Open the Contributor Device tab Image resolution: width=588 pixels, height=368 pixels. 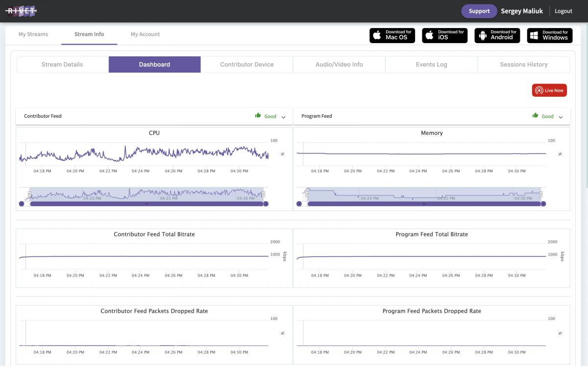coord(247,64)
